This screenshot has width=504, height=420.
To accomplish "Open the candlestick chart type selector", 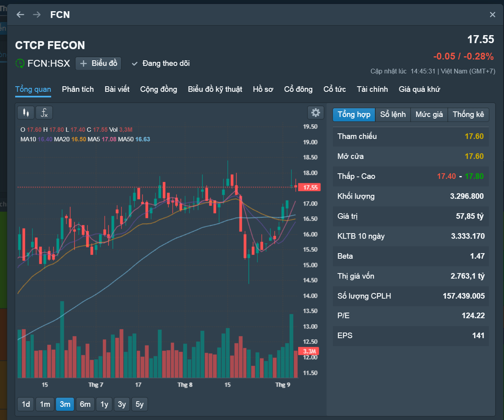I will [26, 113].
